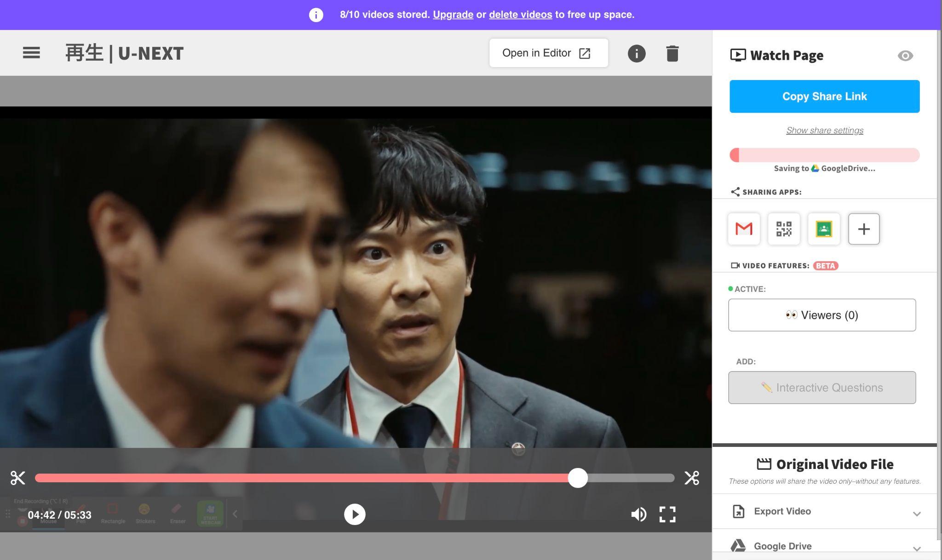
Task: Toggle Watch Page visibility eye icon
Action: [905, 56]
